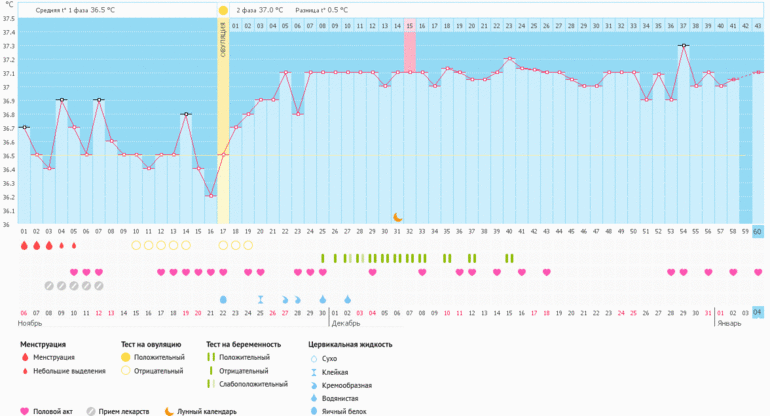770x416 pixels.
Task: Click the Клейкая hourglass icon in legend
Action: [313, 371]
